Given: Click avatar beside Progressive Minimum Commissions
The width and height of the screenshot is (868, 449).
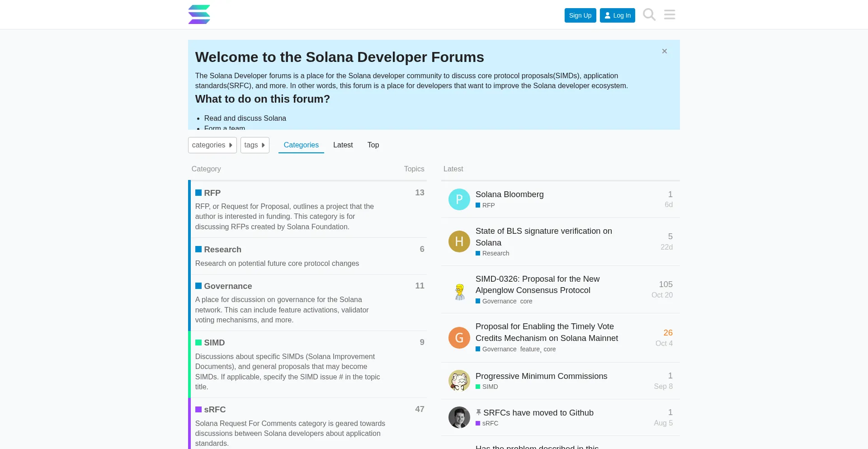Looking at the screenshot, I should pos(459,381).
